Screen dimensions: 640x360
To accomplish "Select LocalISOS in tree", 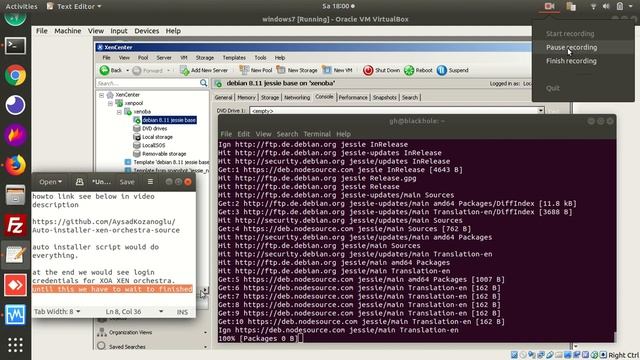I will (153, 145).
